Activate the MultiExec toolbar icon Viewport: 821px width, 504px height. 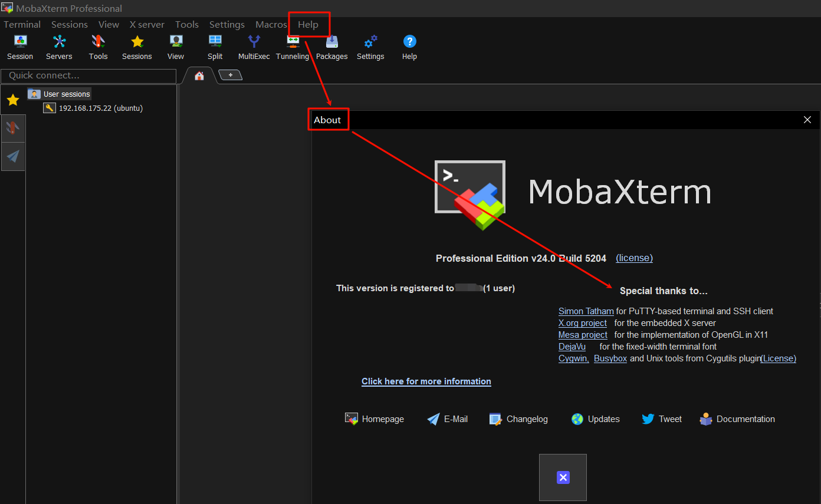(254, 47)
